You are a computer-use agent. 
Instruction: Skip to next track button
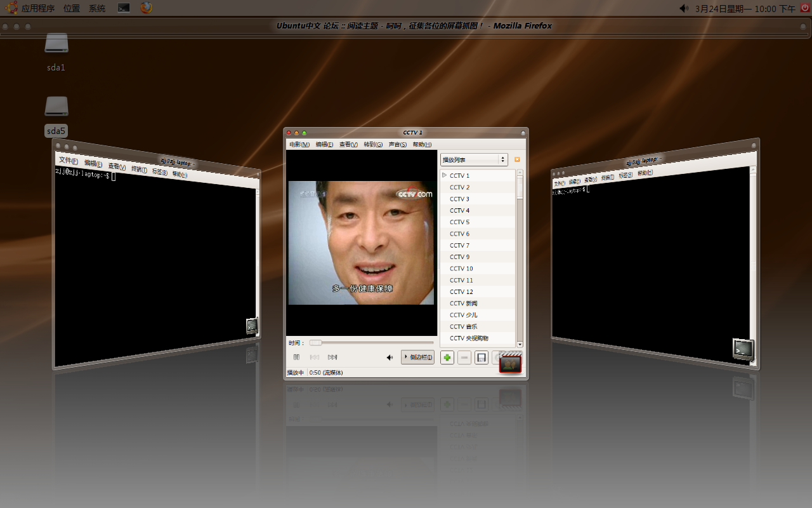(x=332, y=358)
